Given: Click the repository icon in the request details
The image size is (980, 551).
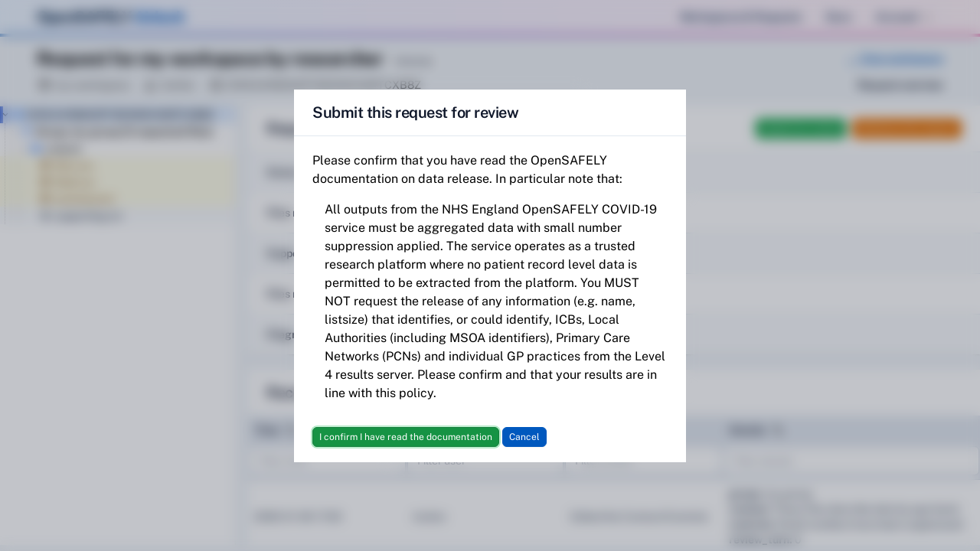Looking at the screenshot, I should point(217,85).
